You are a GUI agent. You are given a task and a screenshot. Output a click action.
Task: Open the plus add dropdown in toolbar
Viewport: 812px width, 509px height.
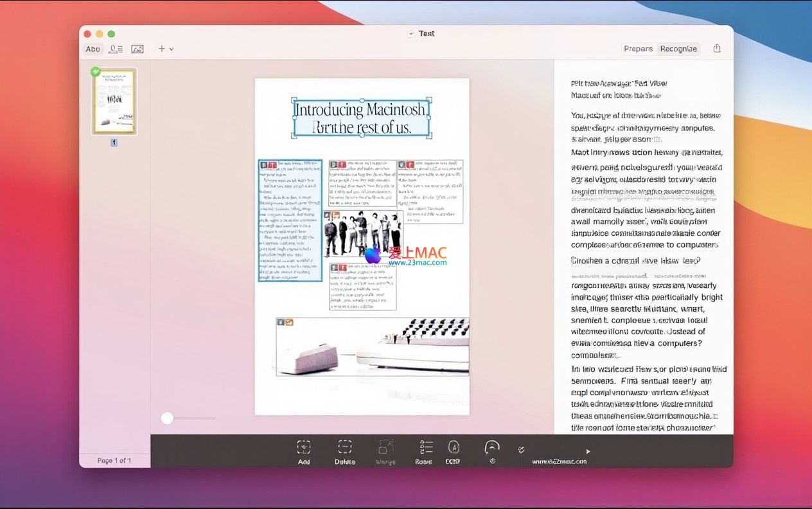[166, 49]
